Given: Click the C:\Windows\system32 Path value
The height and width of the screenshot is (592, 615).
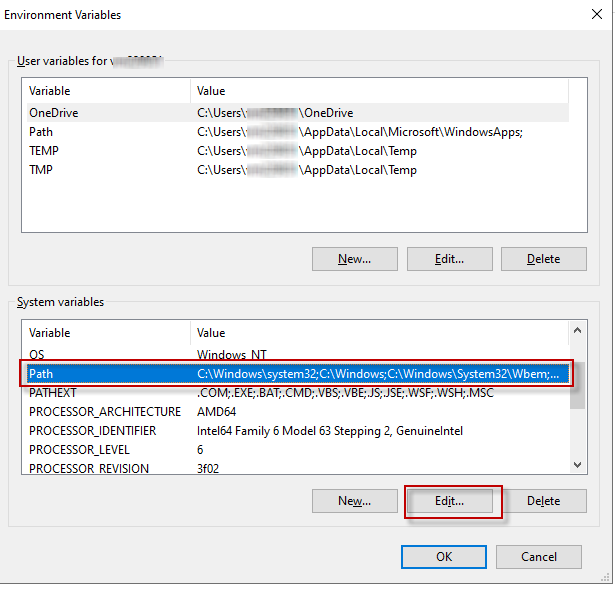Looking at the screenshot, I should (378, 374).
